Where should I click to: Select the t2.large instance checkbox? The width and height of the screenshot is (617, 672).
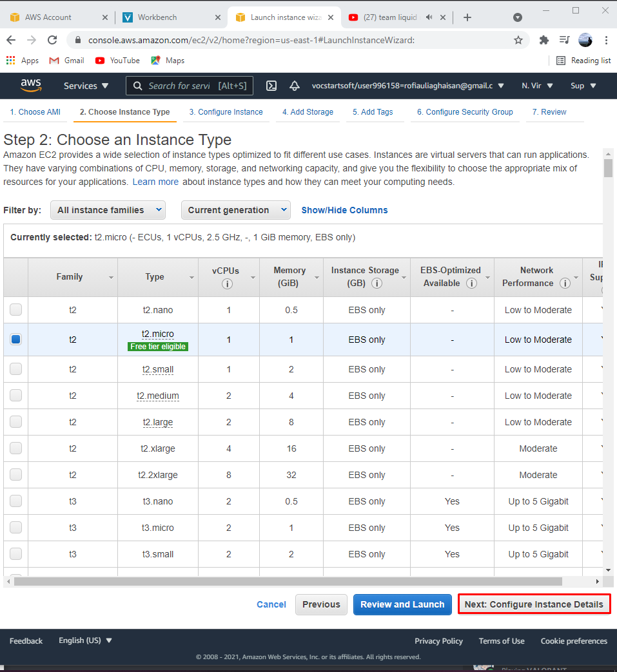click(x=16, y=422)
